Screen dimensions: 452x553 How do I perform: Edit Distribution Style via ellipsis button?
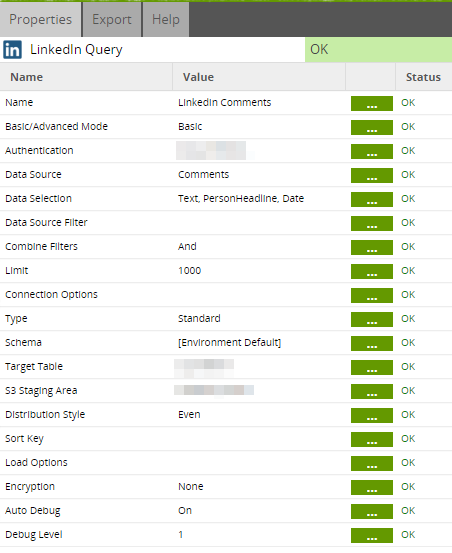[372, 415]
